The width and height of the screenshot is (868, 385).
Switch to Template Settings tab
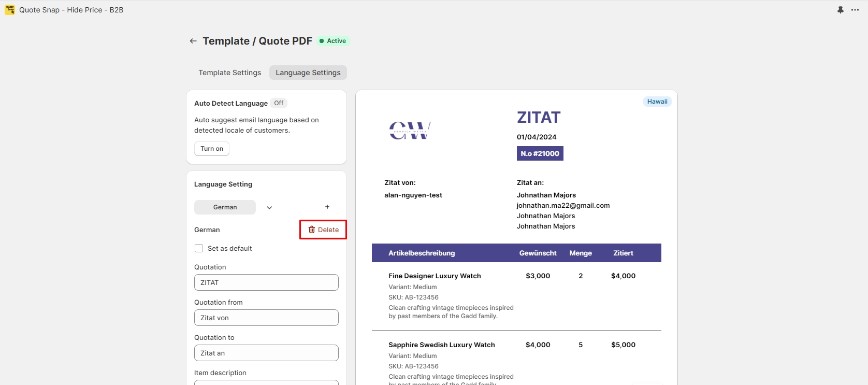tap(229, 73)
